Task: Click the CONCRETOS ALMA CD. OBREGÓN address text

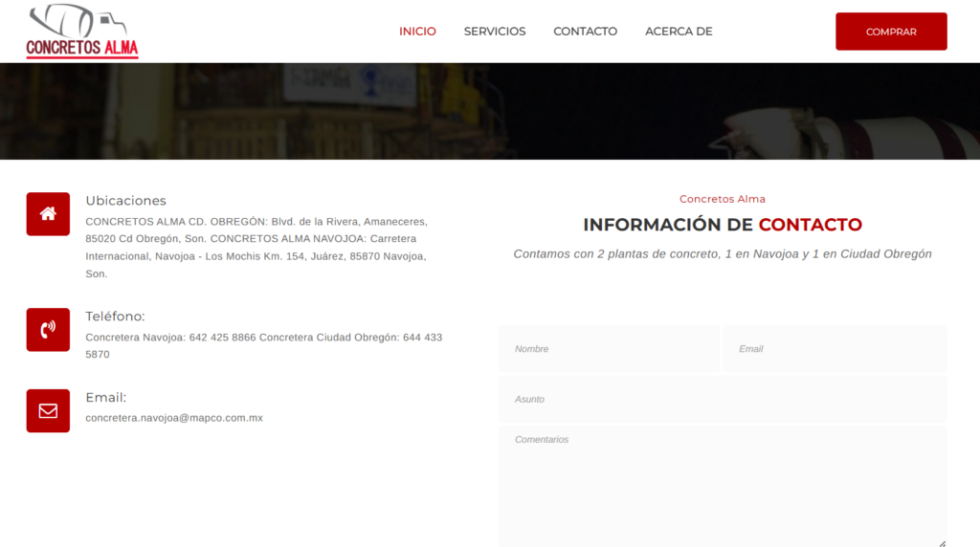Action: coord(256,248)
